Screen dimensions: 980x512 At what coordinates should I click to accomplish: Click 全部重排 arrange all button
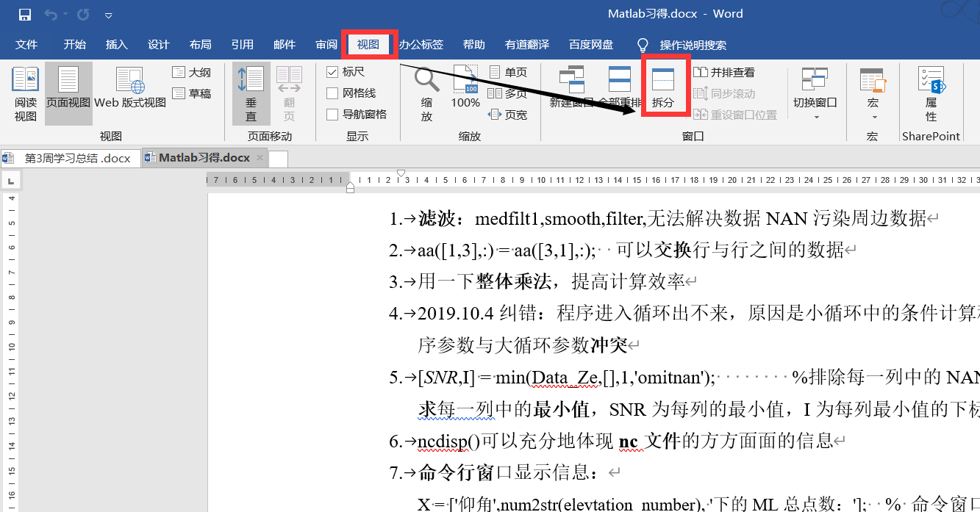(x=620, y=88)
